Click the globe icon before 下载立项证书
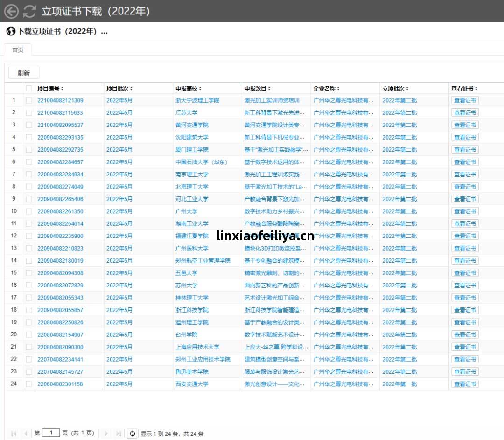 pos(11,31)
